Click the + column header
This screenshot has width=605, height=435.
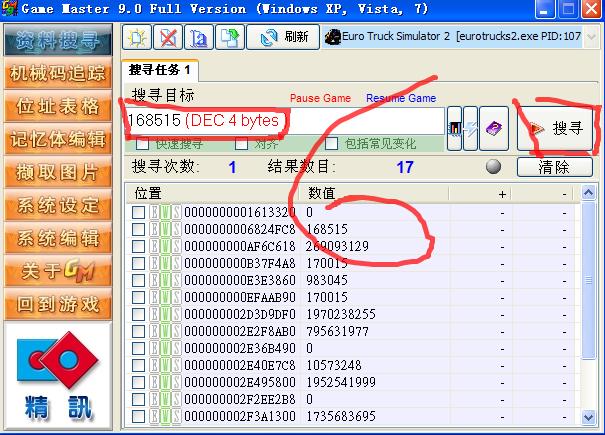point(480,193)
